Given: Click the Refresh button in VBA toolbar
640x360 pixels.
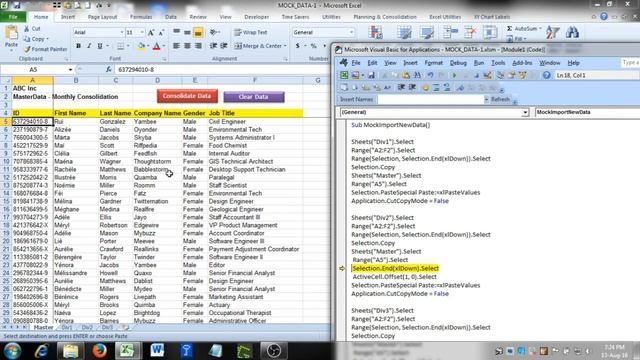Looking at the screenshot, I should [x=500, y=99].
